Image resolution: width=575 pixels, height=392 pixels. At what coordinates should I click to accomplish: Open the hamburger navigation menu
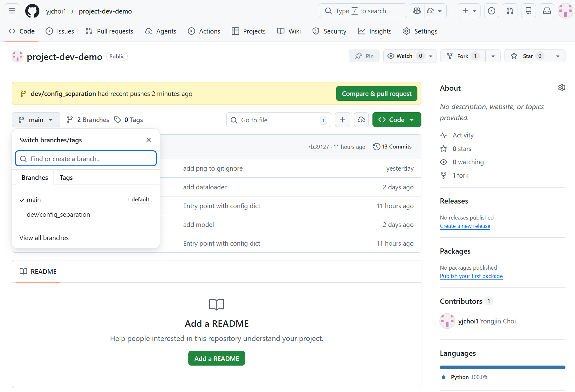12,11
